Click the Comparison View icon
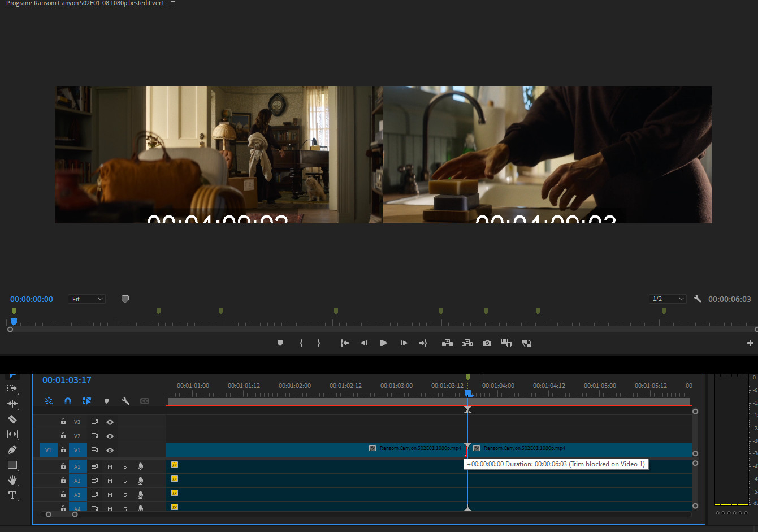 click(506, 343)
